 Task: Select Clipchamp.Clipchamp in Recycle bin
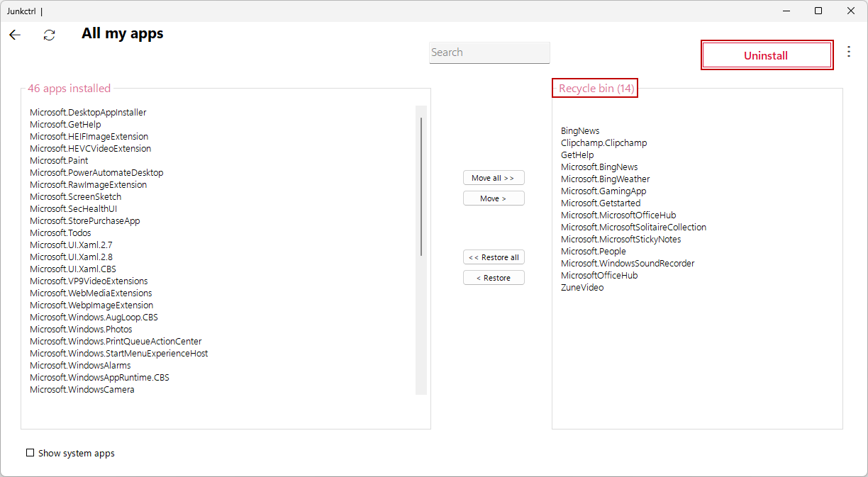(603, 143)
